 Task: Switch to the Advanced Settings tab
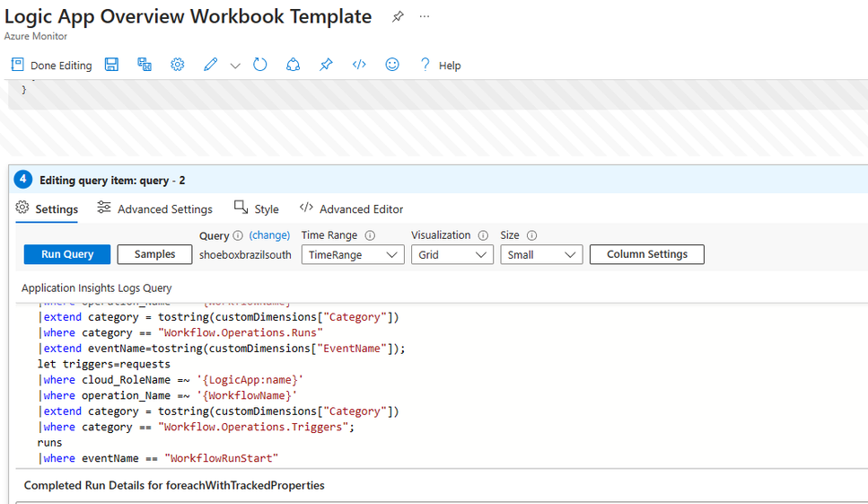pos(154,208)
